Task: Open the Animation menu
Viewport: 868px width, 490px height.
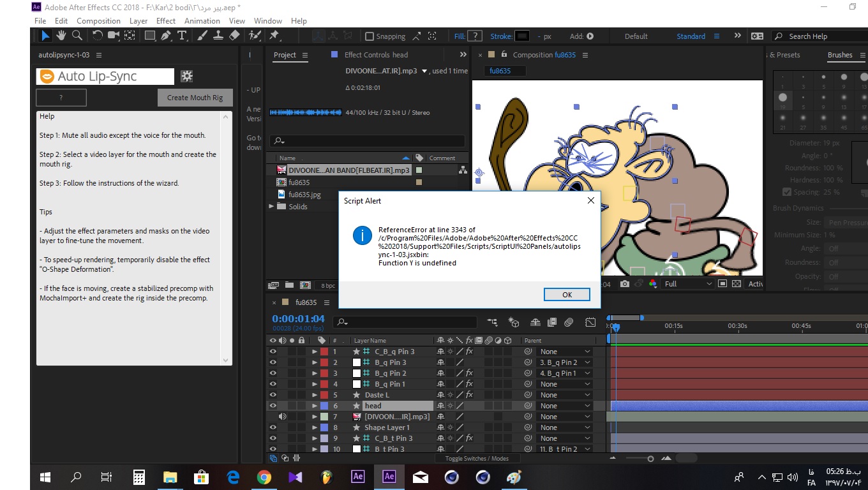Action: [202, 20]
